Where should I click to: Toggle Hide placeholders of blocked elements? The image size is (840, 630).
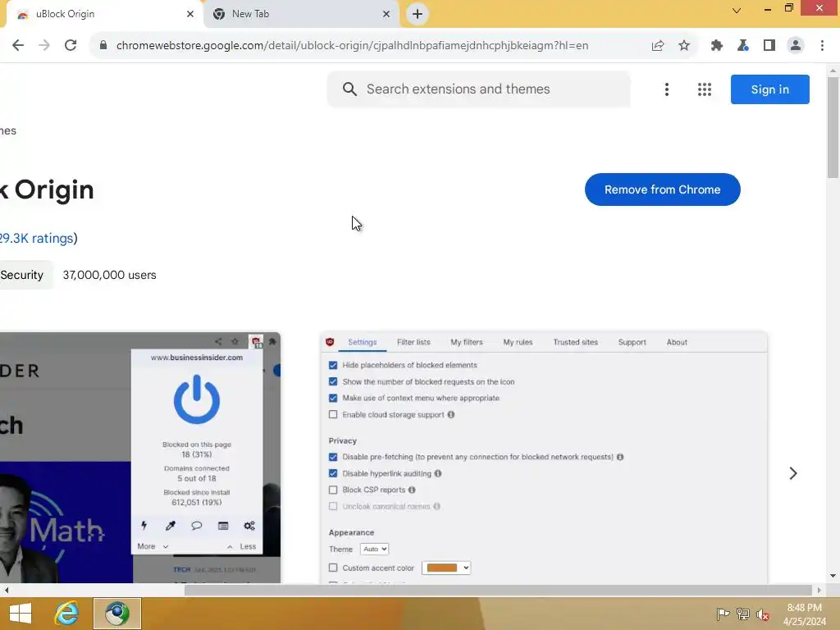point(333,365)
